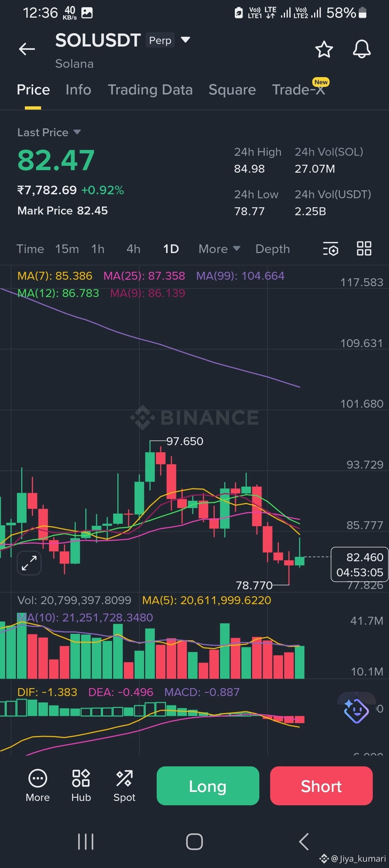The height and width of the screenshot is (868, 389).
Task: Open the Hub shortcut
Action: (x=81, y=785)
